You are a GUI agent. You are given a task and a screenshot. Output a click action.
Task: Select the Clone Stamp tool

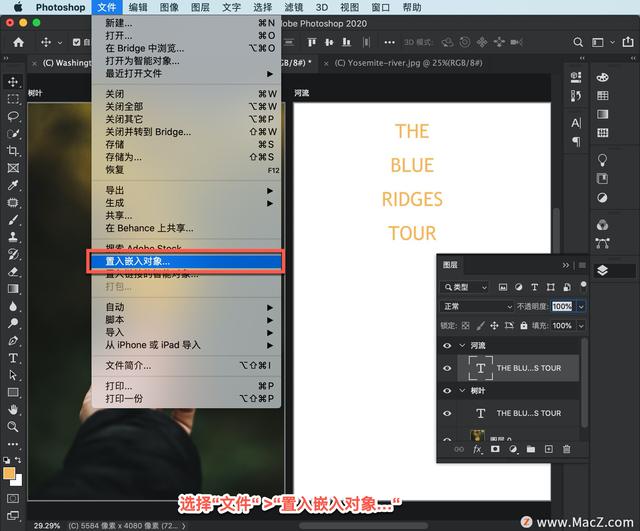pyautogui.click(x=13, y=237)
